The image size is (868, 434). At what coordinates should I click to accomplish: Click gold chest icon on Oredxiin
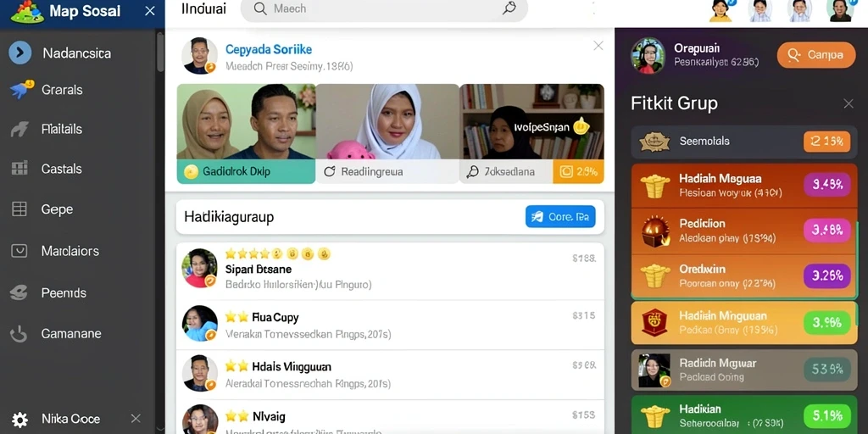(655, 275)
